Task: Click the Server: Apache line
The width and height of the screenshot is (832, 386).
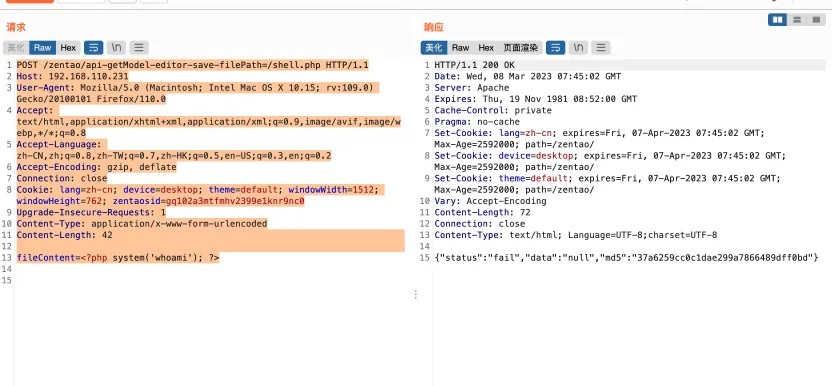Action: pos(472,88)
